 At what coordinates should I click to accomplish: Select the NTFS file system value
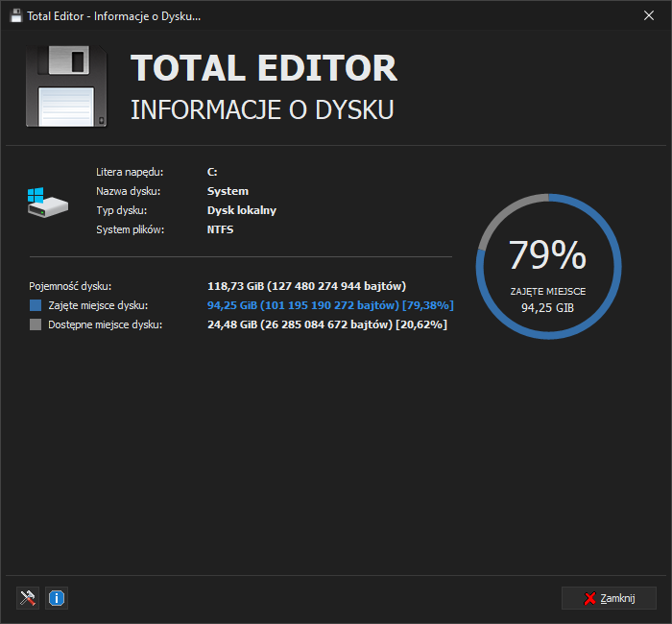pos(220,229)
